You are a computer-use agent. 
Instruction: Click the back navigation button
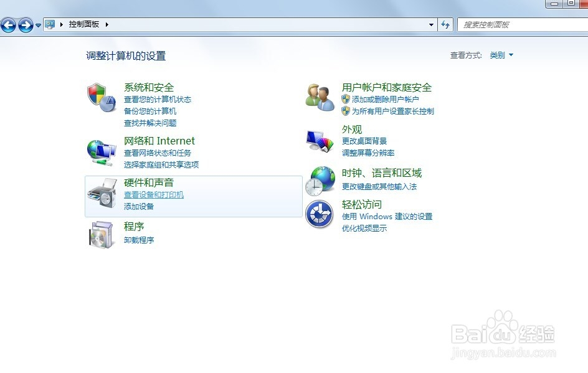coord(9,24)
